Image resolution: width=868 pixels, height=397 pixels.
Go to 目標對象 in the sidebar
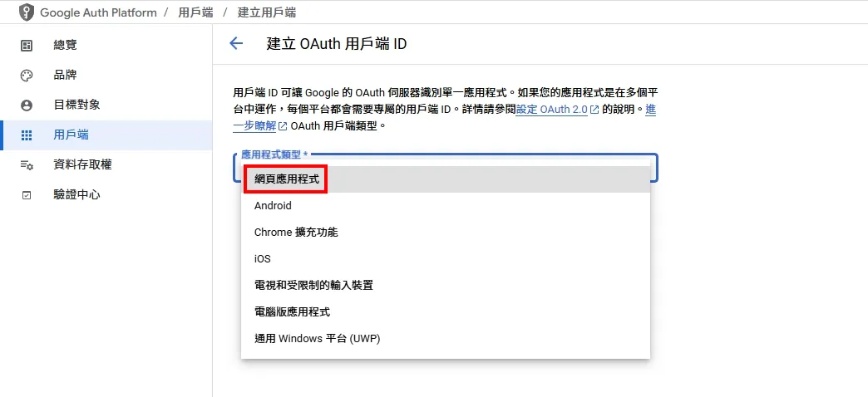106,105
